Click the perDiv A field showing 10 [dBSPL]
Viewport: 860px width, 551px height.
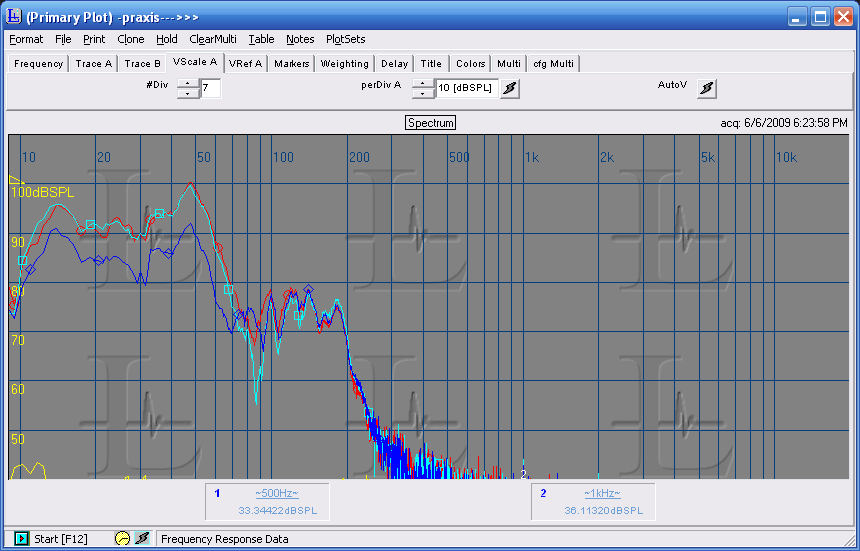tap(465, 88)
